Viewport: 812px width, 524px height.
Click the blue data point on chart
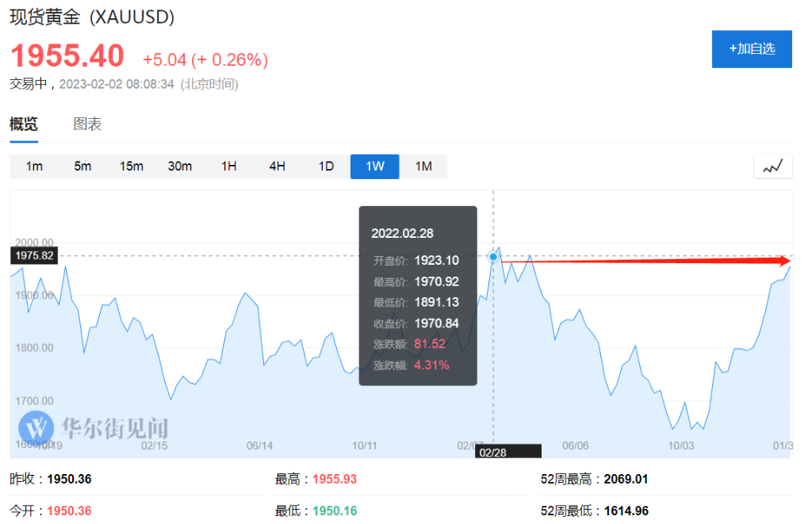tap(493, 257)
